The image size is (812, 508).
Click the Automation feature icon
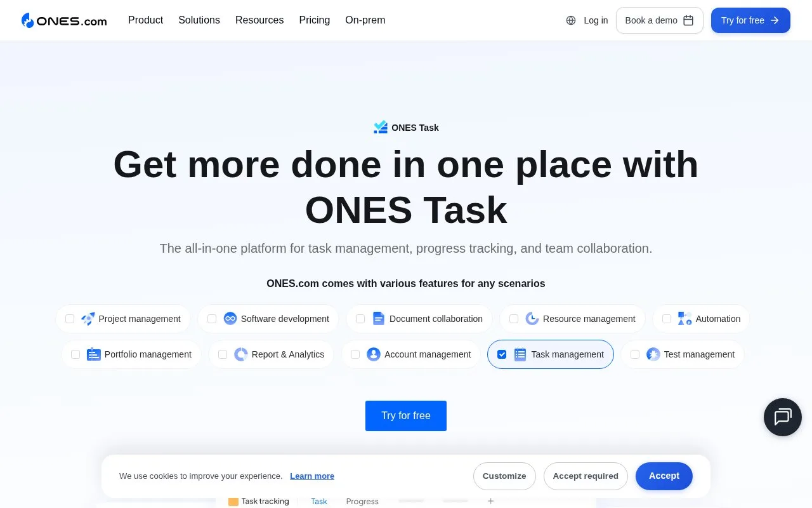coord(684,319)
